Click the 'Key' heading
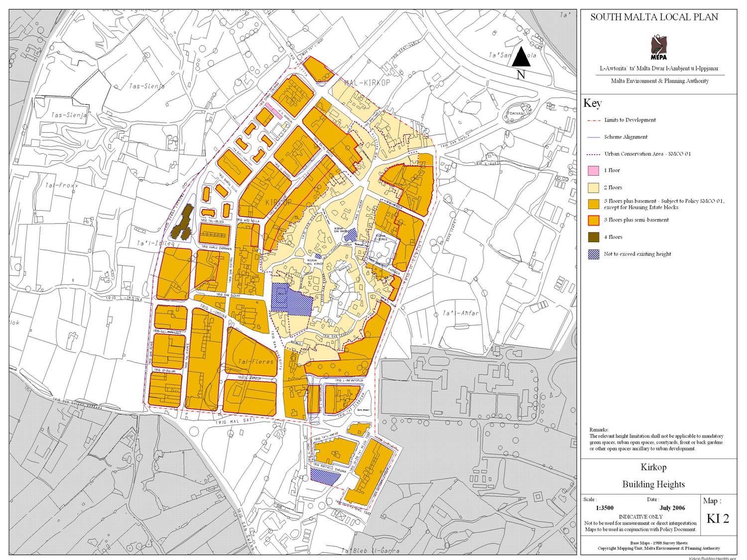Image resolution: width=747 pixels, height=560 pixels. pyautogui.click(x=593, y=103)
